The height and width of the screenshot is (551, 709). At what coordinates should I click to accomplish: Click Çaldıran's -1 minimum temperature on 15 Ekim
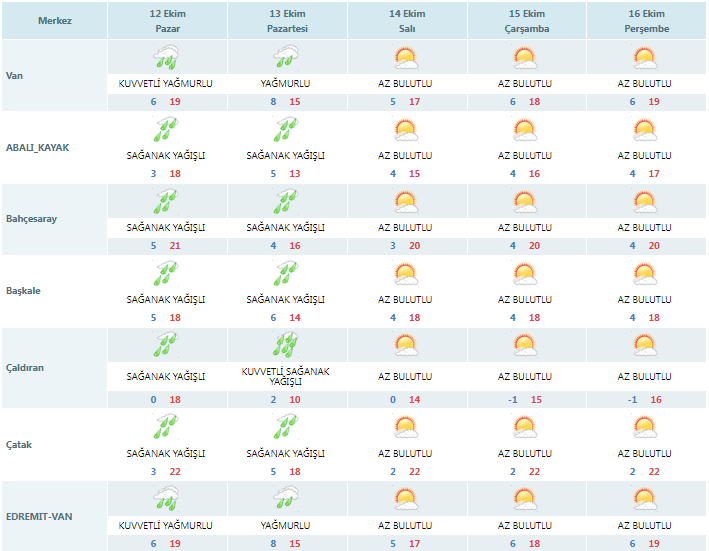point(513,400)
